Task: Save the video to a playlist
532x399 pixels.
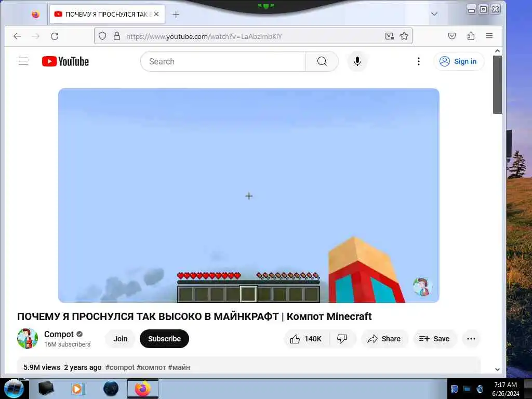Action: 435,339
